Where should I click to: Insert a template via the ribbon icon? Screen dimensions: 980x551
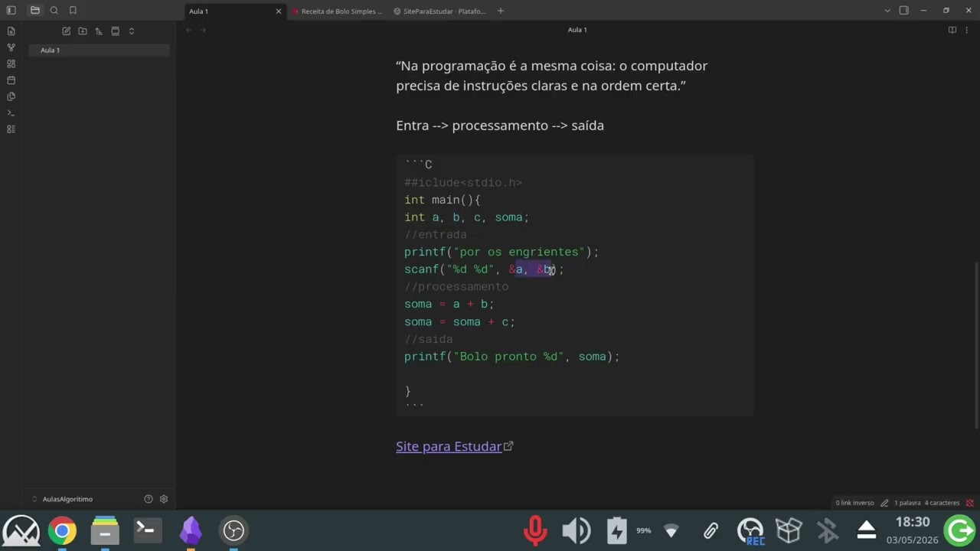pyautogui.click(x=11, y=96)
